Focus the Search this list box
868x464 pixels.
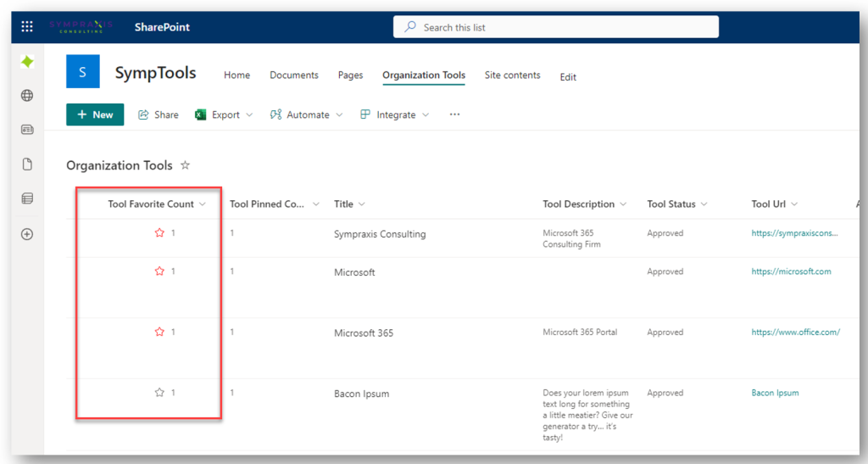tap(556, 26)
